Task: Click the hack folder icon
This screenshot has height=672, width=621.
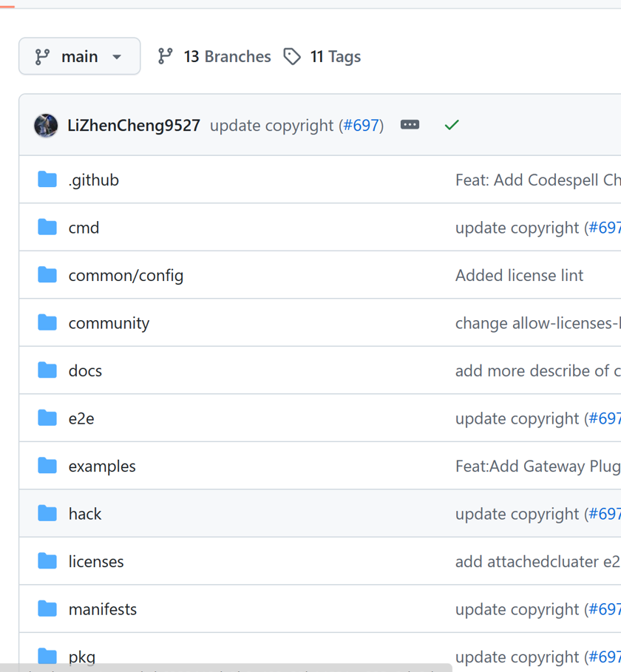Action: [x=47, y=514]
